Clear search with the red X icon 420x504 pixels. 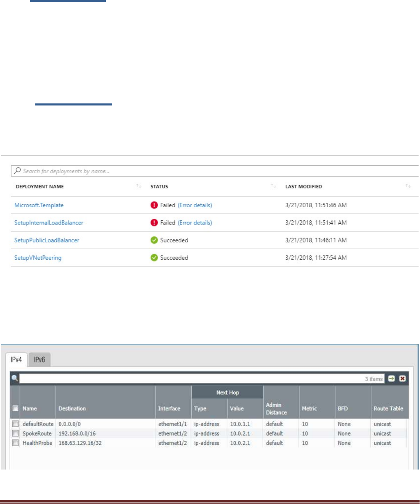pos(402,378)
